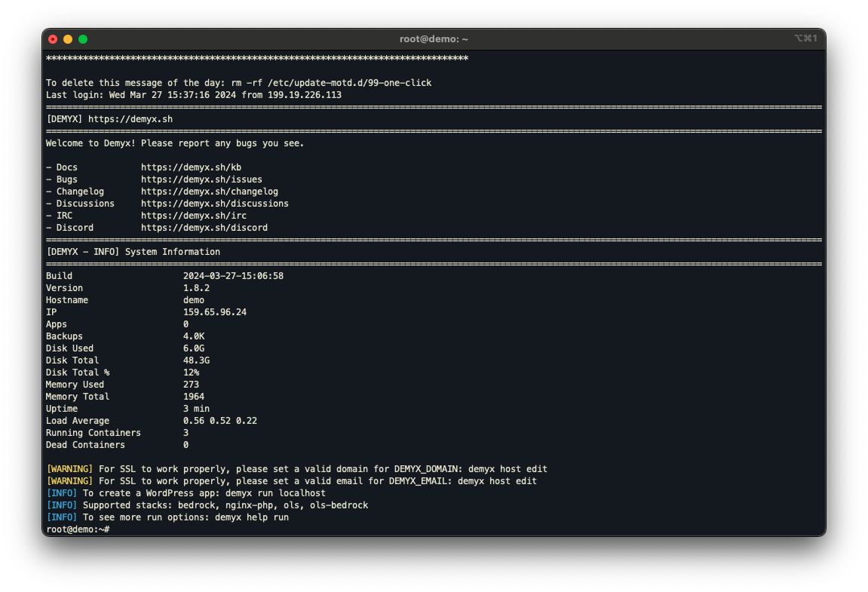Open the https://demyx.sh/changelog link
Screen dimensions: 868x592
point(209,192)
